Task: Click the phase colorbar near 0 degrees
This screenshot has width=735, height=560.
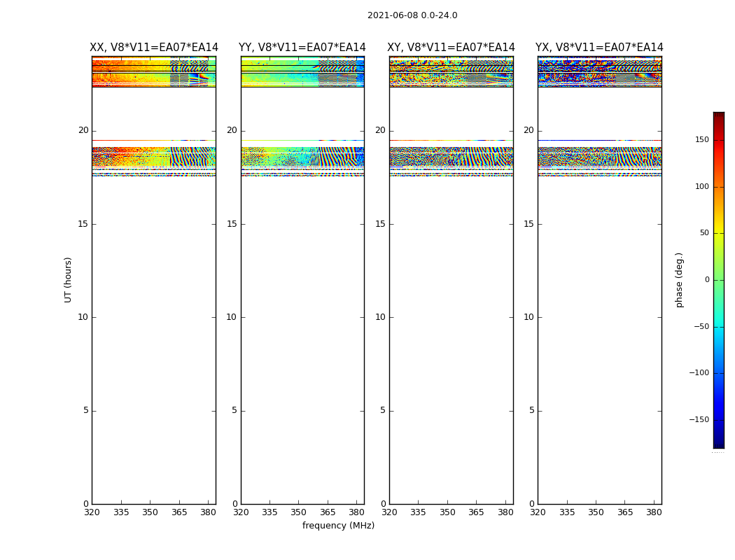Action: click(719, 280)
